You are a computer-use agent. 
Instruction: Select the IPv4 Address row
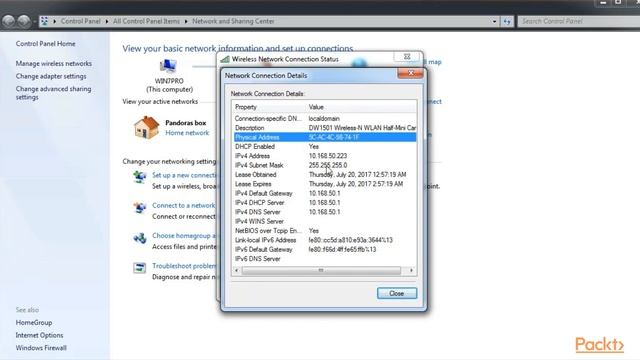click(x=325, y=156)
